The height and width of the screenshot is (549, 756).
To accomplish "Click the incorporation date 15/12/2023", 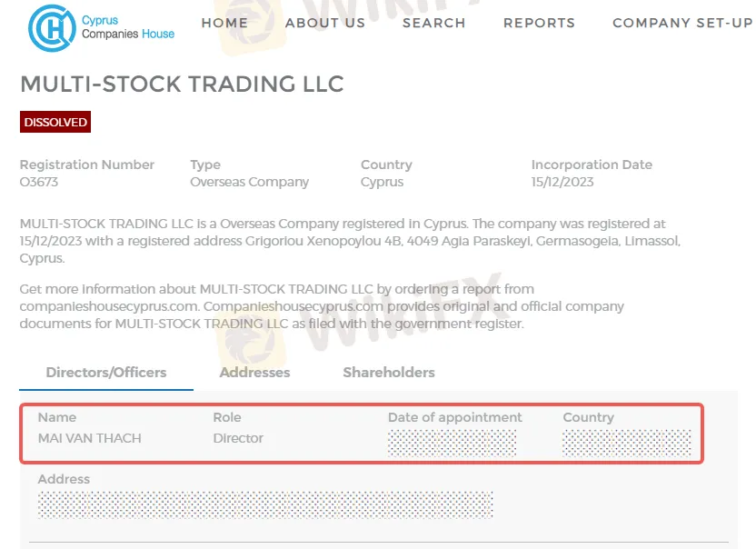I will point(562,182).
